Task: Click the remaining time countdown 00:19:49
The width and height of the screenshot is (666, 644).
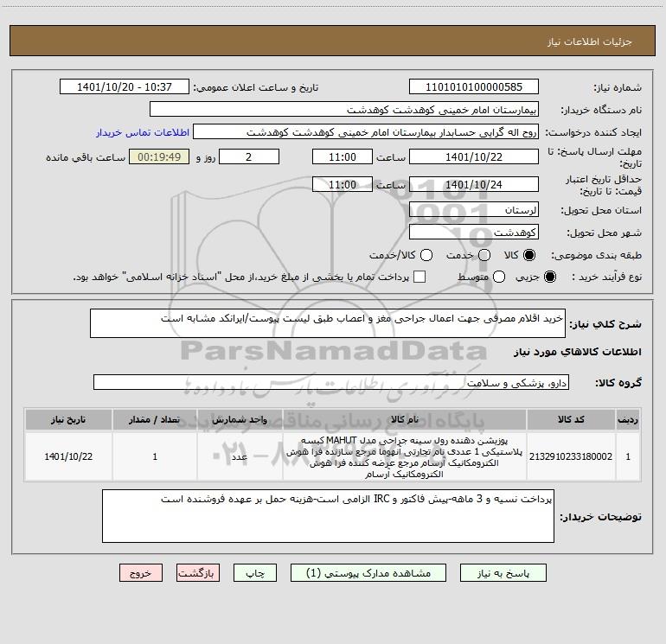Action: click(159, 156)
